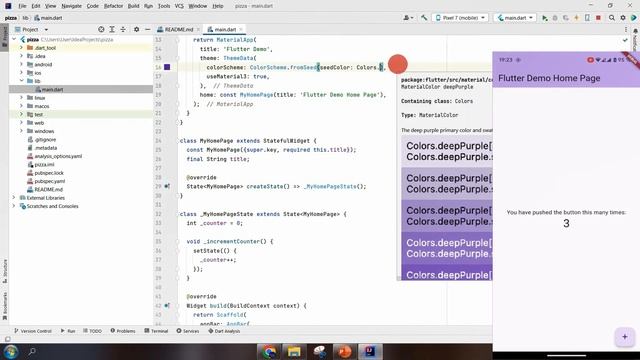This screenshot has height=360, width=640.
Task: Stop the running app with red square
Action: [x=598, y=18]
